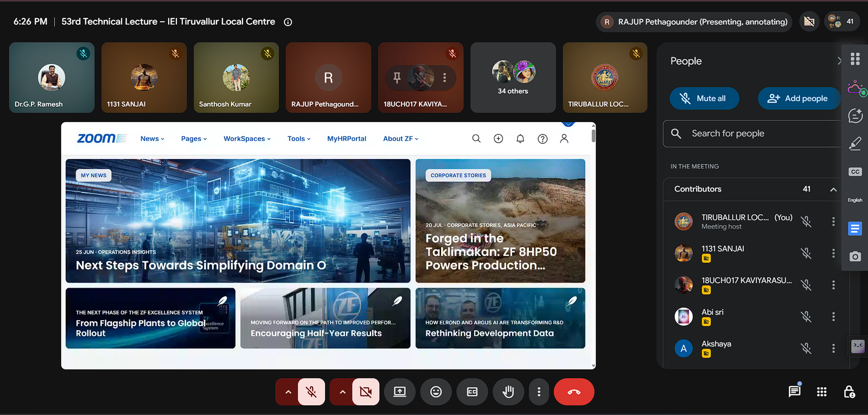The width and height of the screenshot is (868, 415).
Task: Toggle mute icon for Abi sri in People list
Action: tap(806, 317)
